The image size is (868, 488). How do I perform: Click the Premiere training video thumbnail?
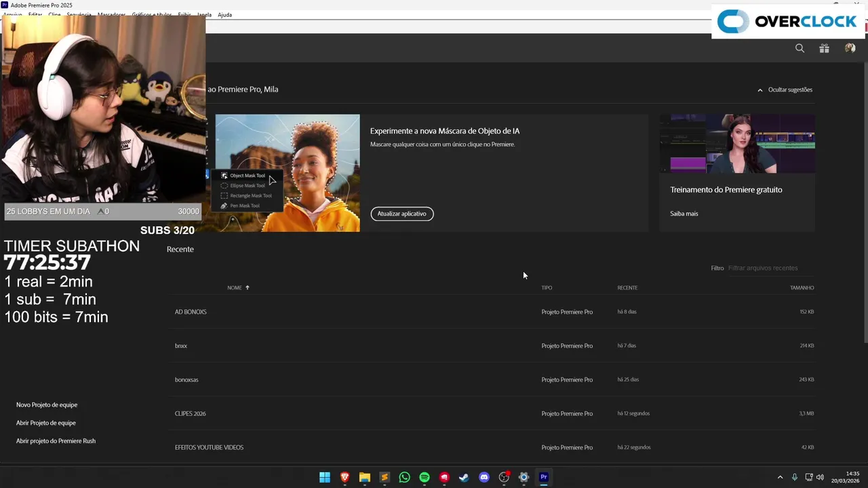737,144
